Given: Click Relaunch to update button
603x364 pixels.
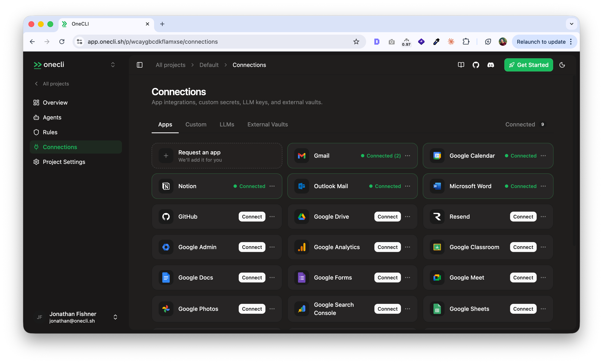Looking at the screenshot, I should click(545, 42).
